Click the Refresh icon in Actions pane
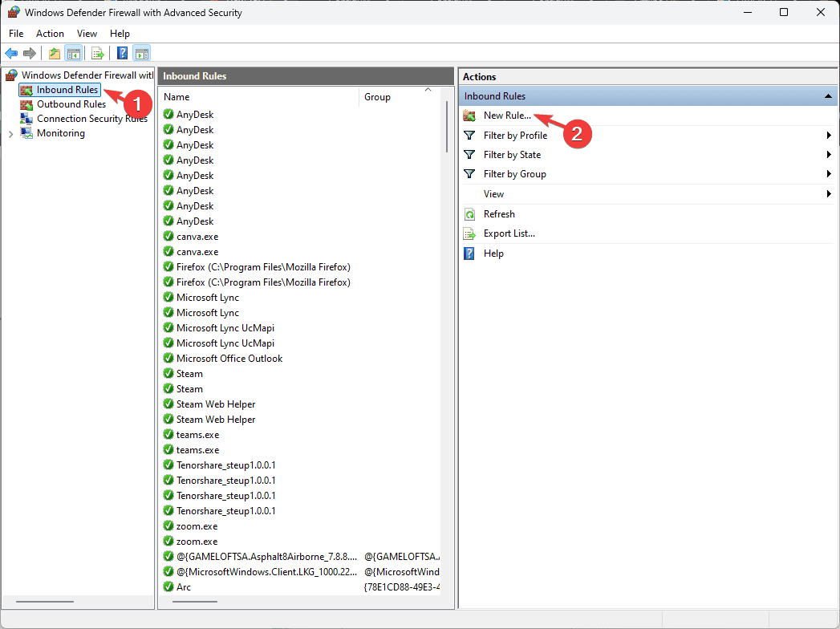Viewport: 840px width, 629px height. [469, 214]
